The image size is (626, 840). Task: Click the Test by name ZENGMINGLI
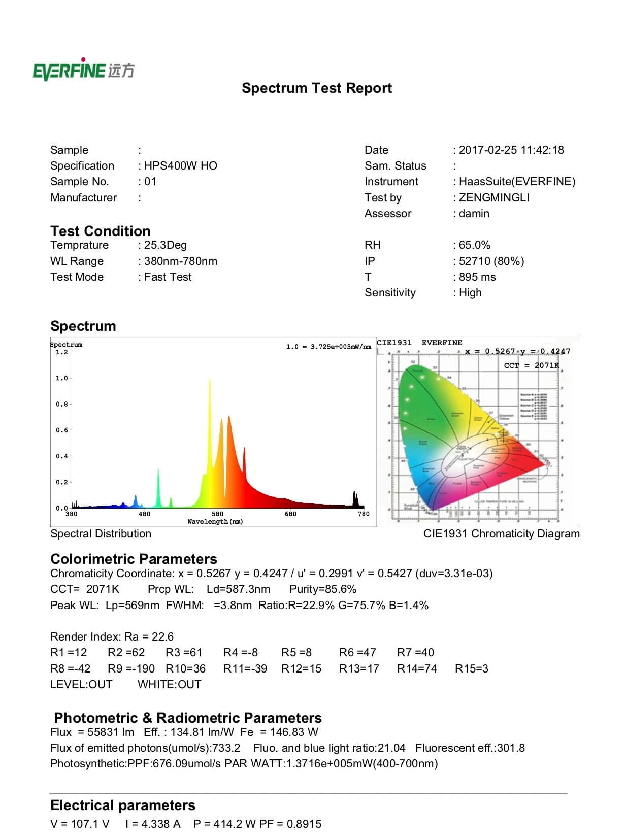[x=493, y=198]
